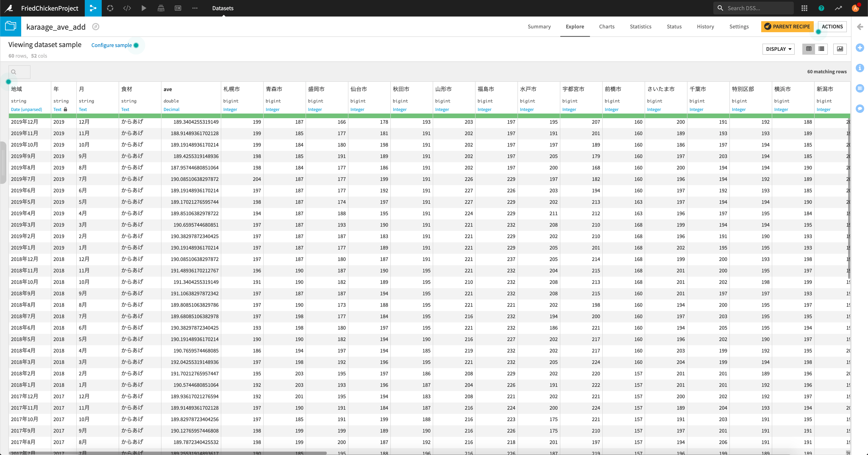Toggle the column quick charts view
Image resolution: width=868 pixels, height=455 pixels.
point(840,49)
